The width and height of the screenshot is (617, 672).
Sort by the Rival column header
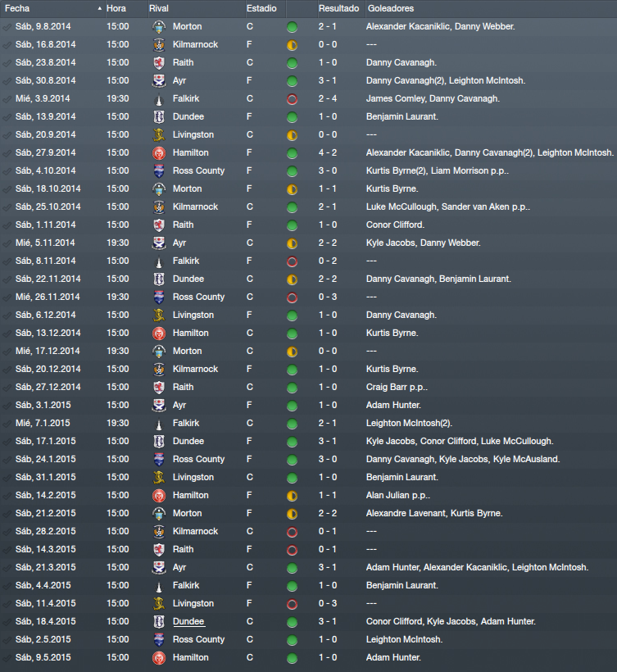point(159,8)
